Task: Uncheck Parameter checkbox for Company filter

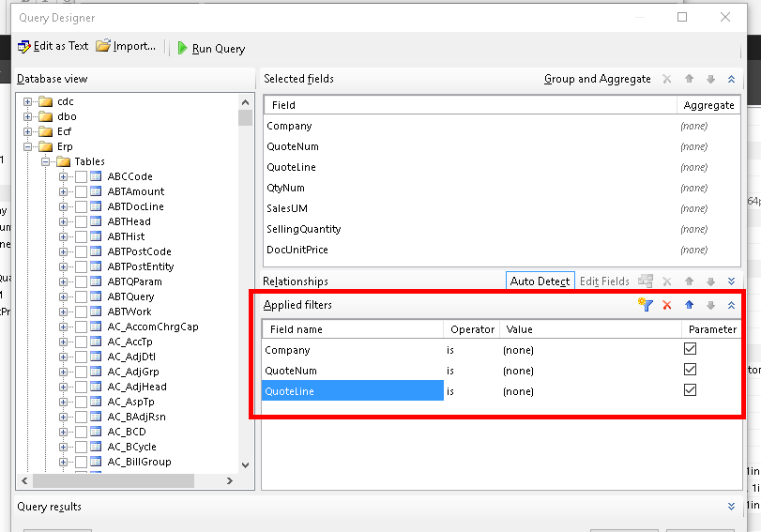Action: coord(690,348)
